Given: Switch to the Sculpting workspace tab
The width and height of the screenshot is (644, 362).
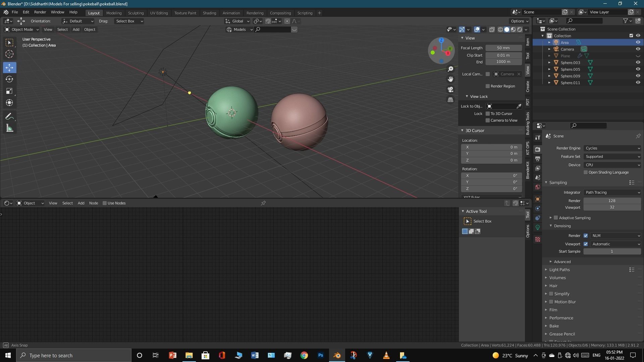Looking at the screenshot, I should click(136, 13).
